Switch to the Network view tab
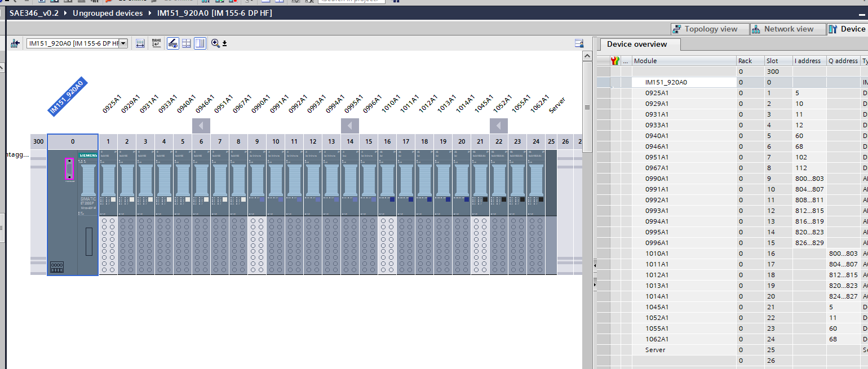 pyautogui.click(x=787, y=29)
